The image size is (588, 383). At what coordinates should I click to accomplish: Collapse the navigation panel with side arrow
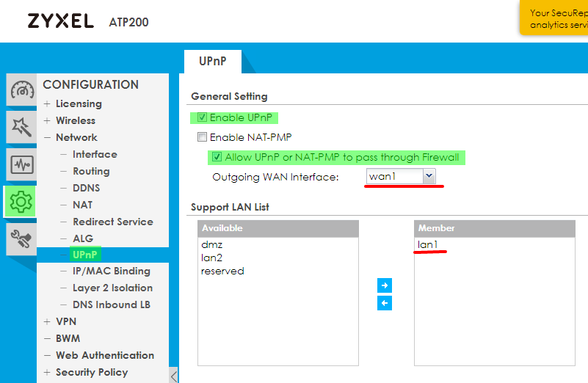[x=174, y=376]
